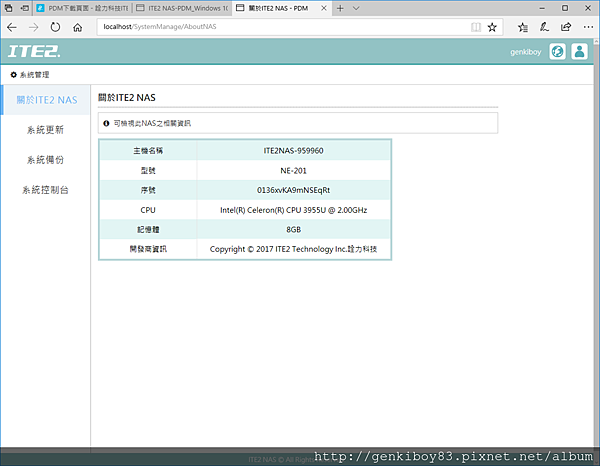Set these tabs aside icon
The width and height of the screenshot is (600, 466).
pyautogui.click(x=24, y=8)
